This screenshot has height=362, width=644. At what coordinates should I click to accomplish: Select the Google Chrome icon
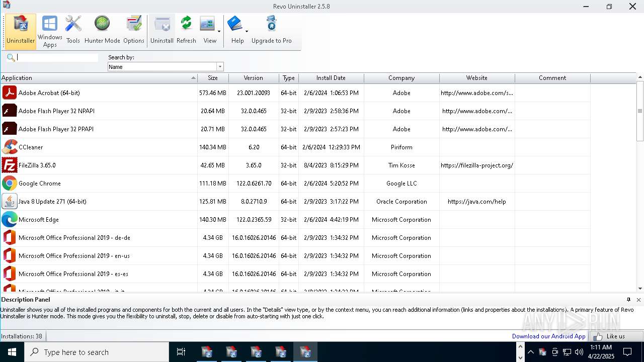(9, 183)
